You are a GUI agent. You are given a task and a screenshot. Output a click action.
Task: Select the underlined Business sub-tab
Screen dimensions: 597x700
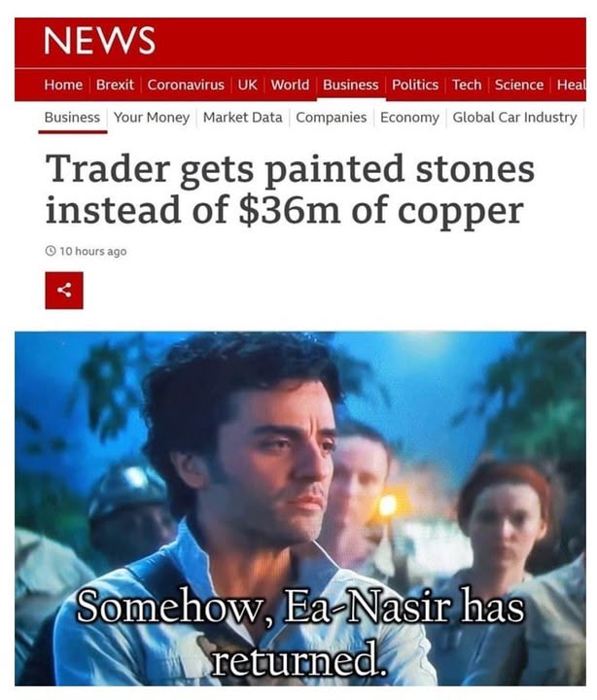72,118
